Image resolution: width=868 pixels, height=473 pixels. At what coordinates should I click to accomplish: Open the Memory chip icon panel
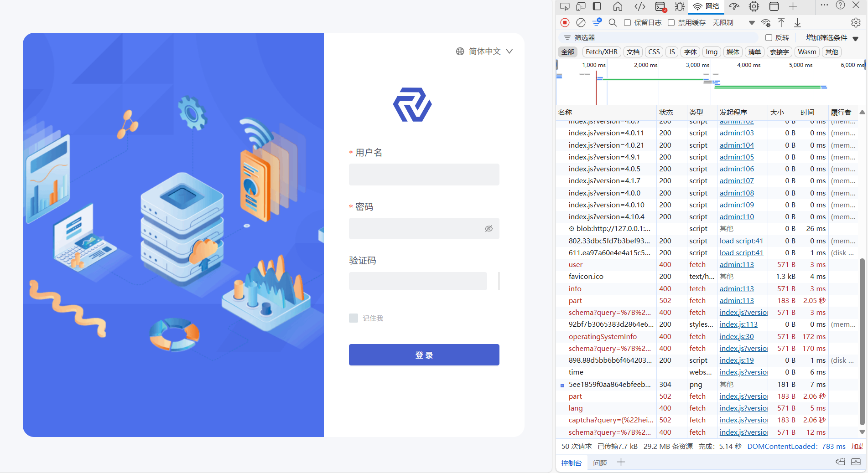(x=754, y=6)
